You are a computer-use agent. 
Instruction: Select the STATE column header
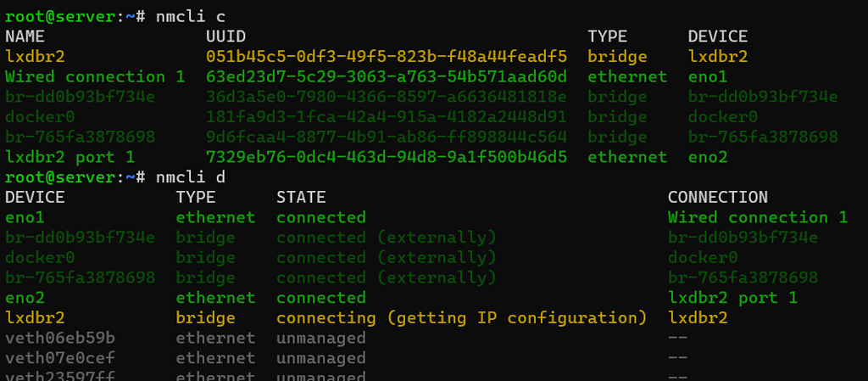click(301, 197)
